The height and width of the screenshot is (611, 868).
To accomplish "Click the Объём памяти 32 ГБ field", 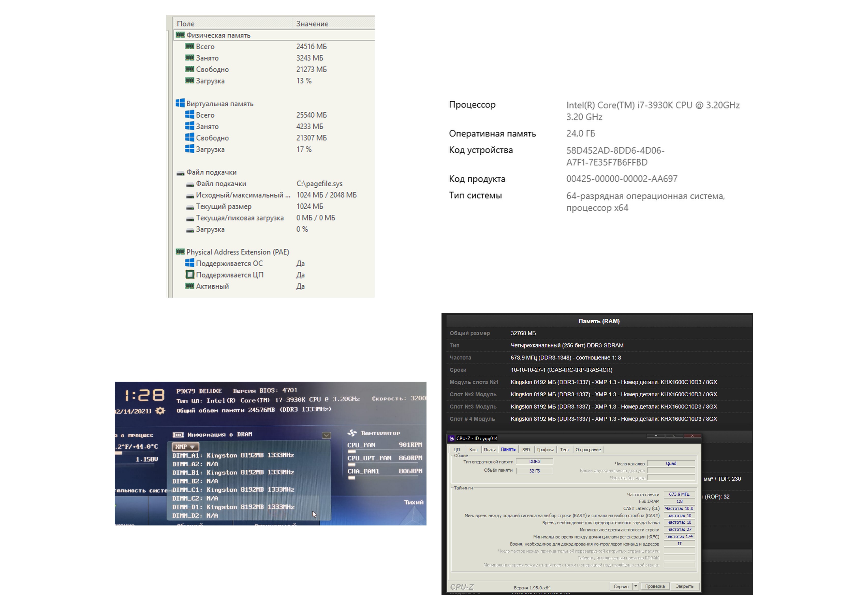I will point(534,471).
